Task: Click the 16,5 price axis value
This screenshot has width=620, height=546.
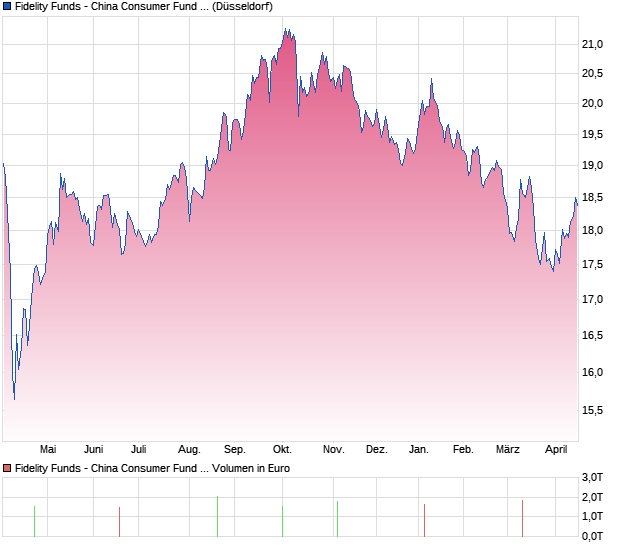Action: (592, 335)
